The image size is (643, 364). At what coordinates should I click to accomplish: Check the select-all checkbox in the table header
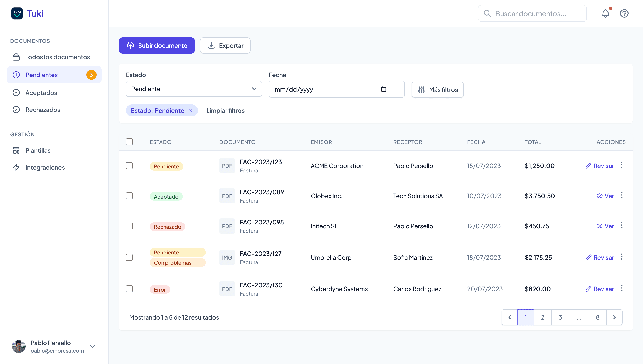[x=129, y=142]
